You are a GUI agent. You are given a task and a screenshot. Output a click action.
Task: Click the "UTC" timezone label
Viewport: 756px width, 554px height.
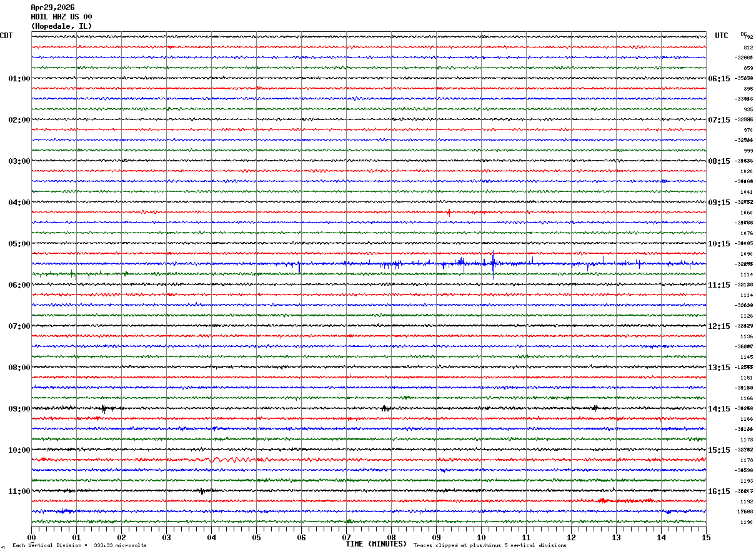pos(722,36)
